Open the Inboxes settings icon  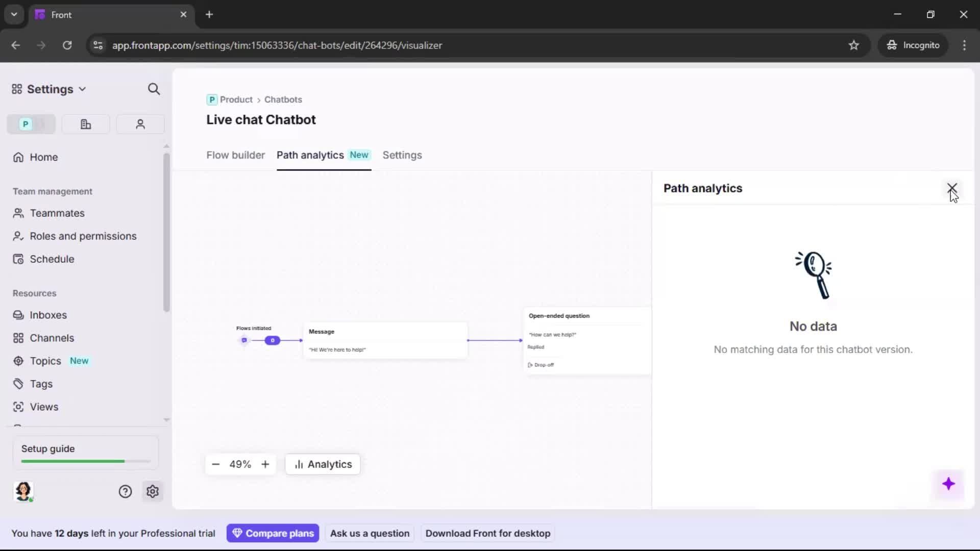coord(18,315)
